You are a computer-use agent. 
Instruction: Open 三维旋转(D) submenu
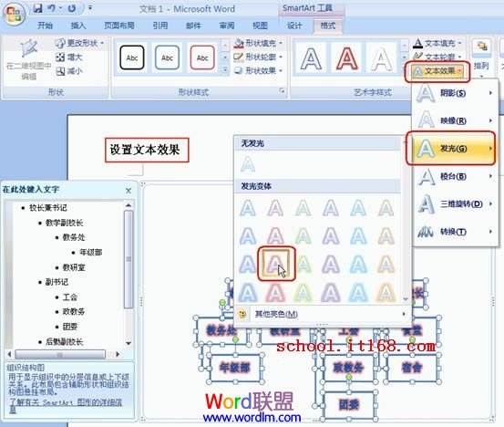click(x=455, y=204)
